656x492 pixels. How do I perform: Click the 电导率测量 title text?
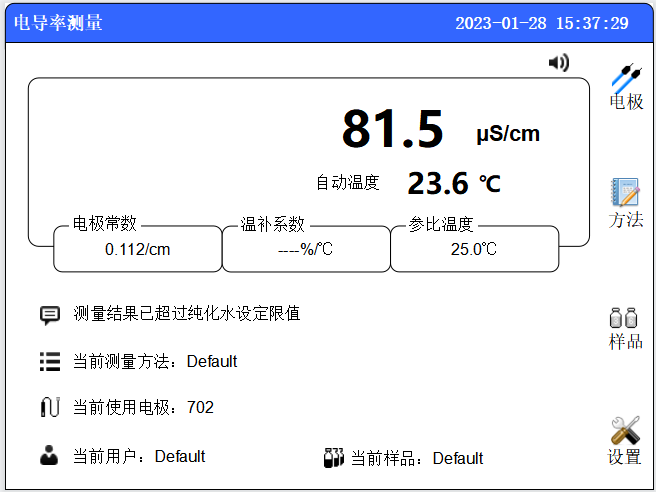coord(58,23)
